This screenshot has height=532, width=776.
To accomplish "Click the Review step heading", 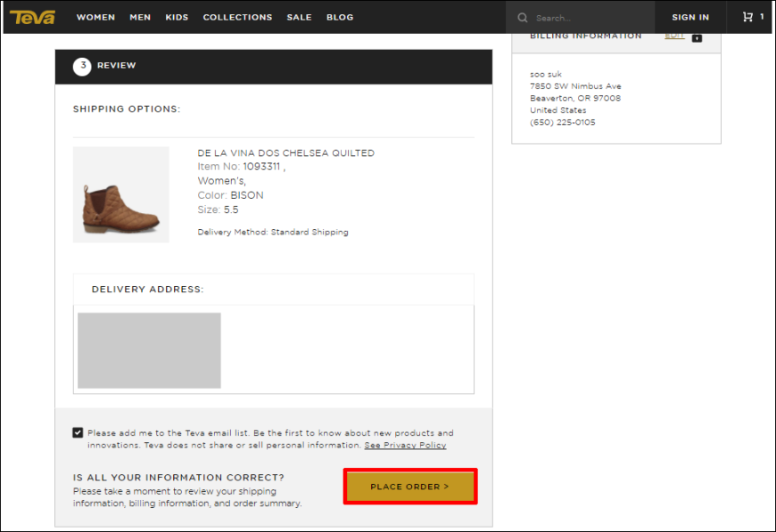I will (116, 65).
